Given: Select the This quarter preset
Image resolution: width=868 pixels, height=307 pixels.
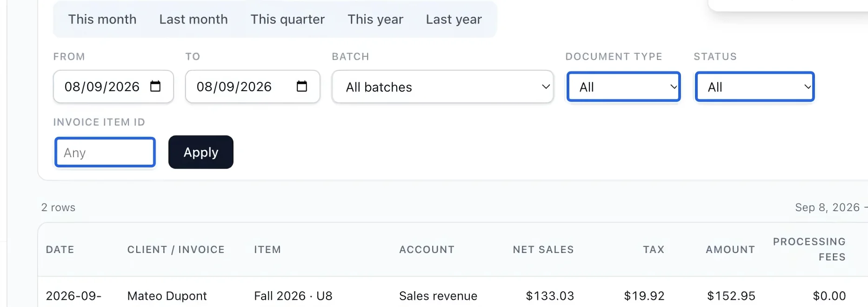Looking at the screenshot, I should (287, 19).
